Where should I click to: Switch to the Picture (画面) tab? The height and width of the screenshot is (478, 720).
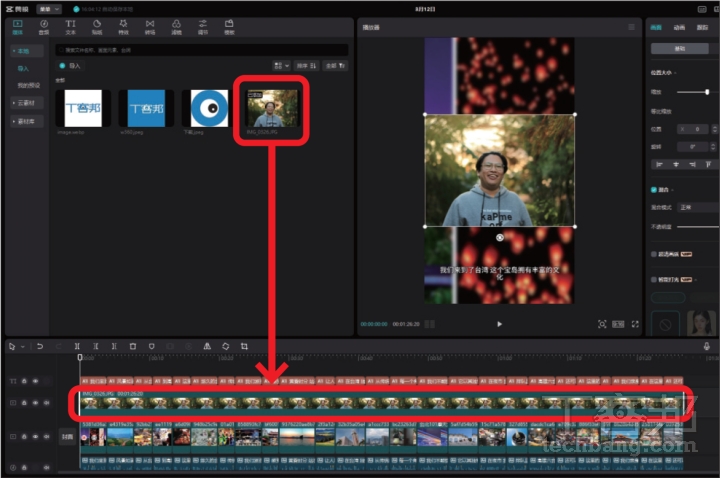pos(656,28)
